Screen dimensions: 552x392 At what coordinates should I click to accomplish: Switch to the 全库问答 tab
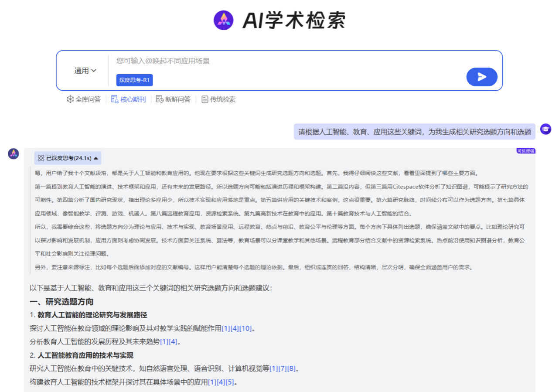[x=84, y=99]
